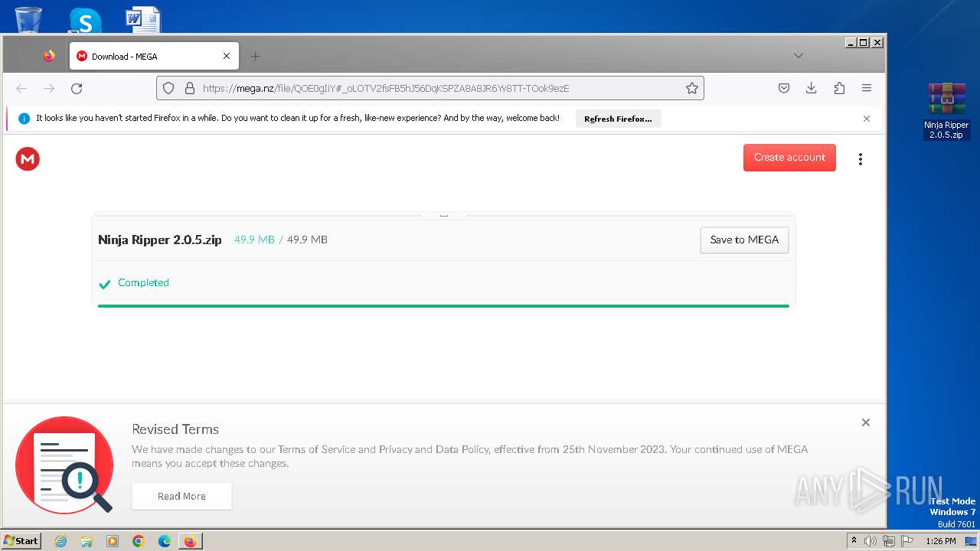Image resolution: width=980 pixels, height=551 pixels.
Task: Go back with the browser back arrow
Action: (x=21, y=88)
